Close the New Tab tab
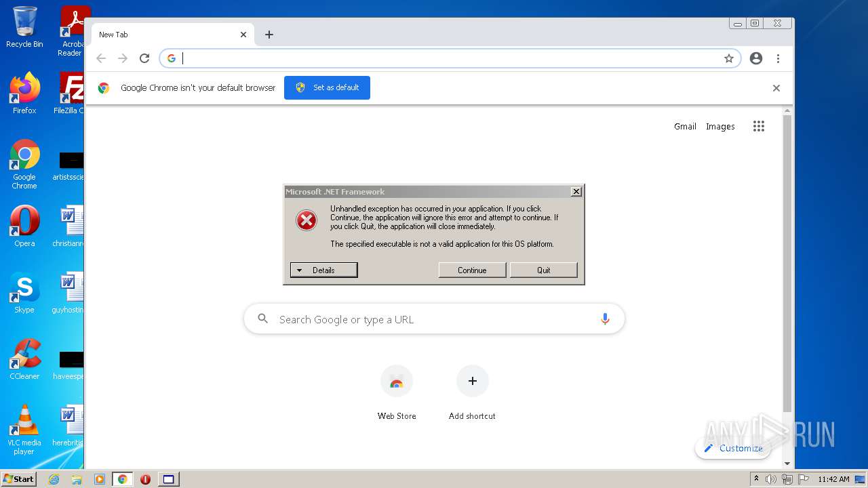Screen dimensions: 868x488 [x=243, y=35]
